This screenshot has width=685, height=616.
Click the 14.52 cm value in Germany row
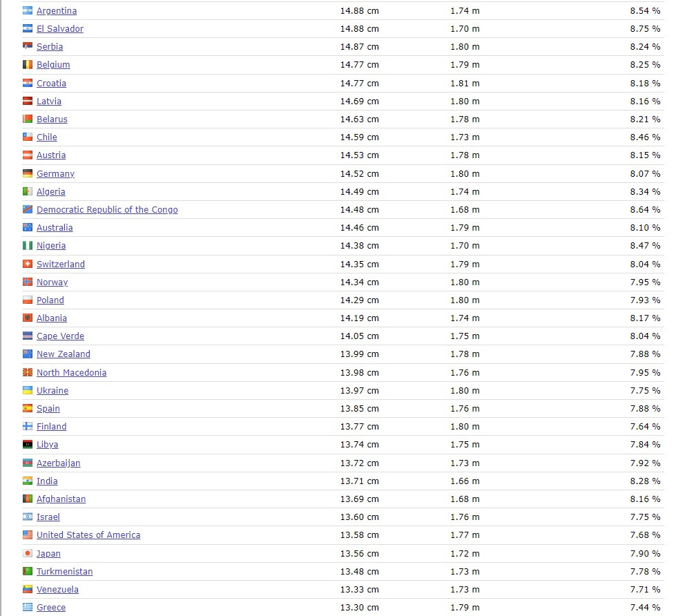coord(359,174)
